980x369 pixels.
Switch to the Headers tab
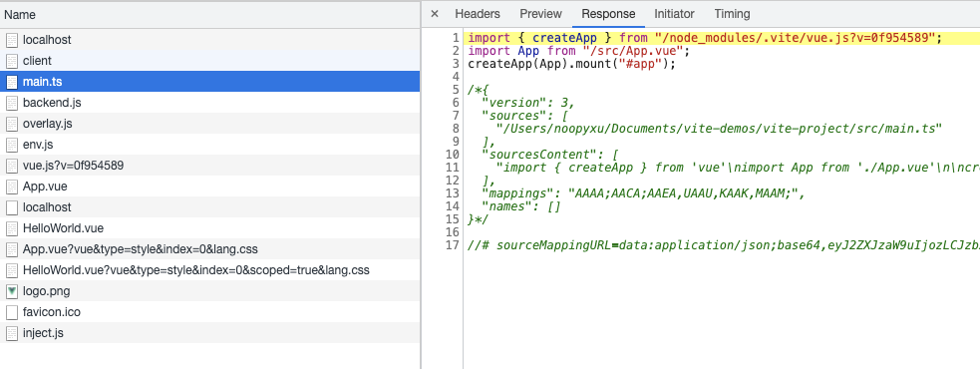478,14
